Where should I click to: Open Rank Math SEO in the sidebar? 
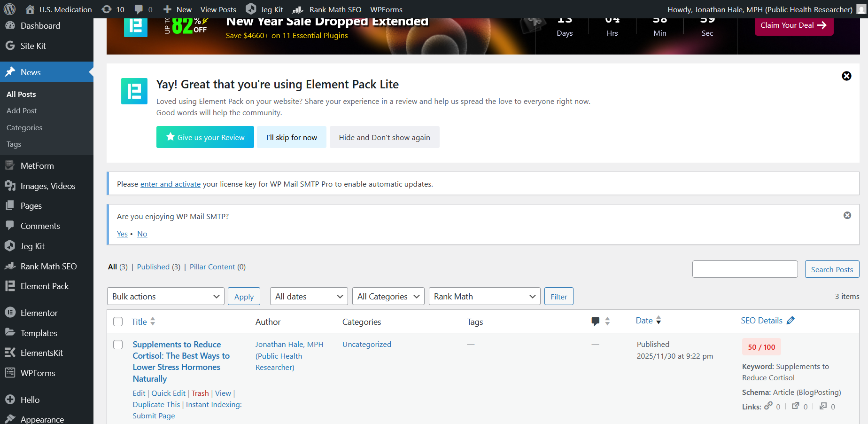(x=48, y=267)
